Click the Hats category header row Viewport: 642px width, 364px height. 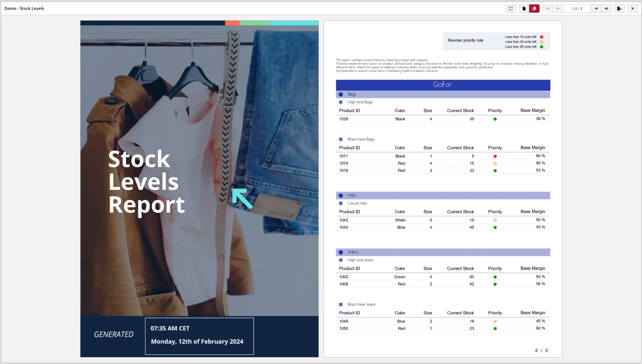pos(443,195)
